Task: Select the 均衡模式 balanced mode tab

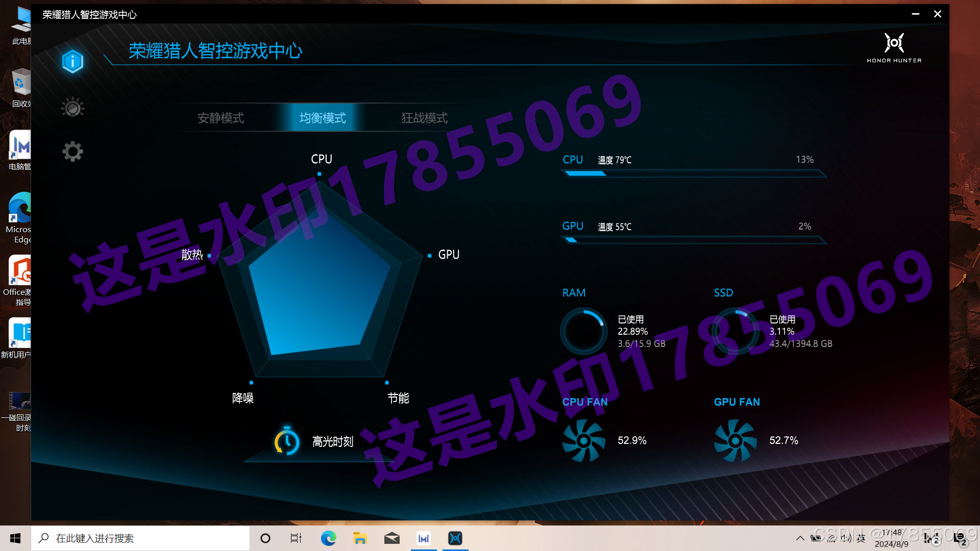Action: pos(323,118)
